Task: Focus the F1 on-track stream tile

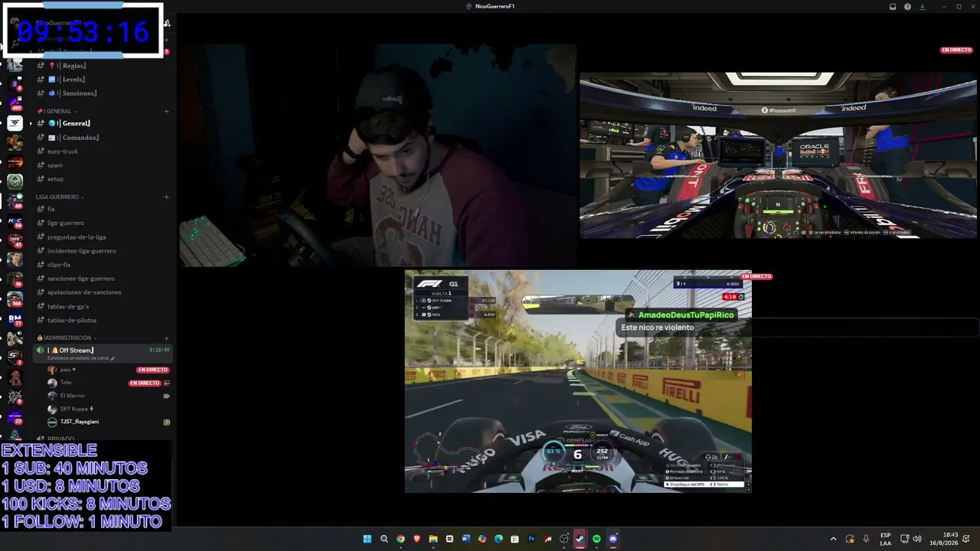Action: (578, 381)
